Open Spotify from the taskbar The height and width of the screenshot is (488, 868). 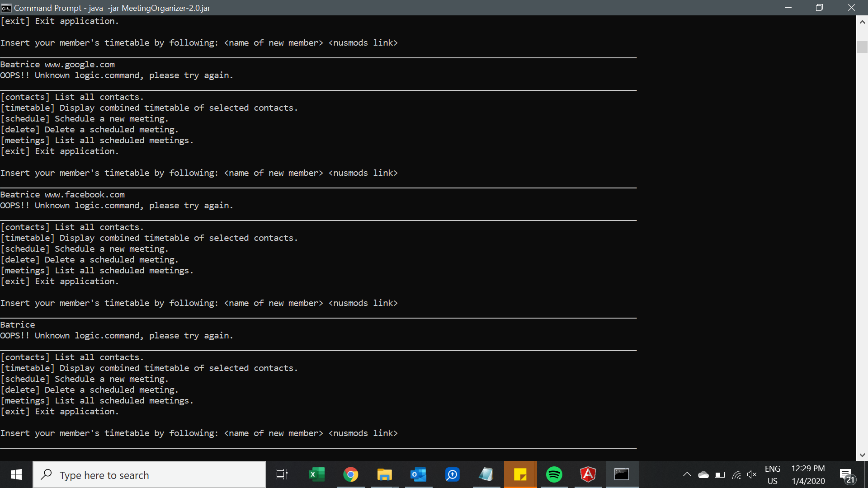(554, 474)
